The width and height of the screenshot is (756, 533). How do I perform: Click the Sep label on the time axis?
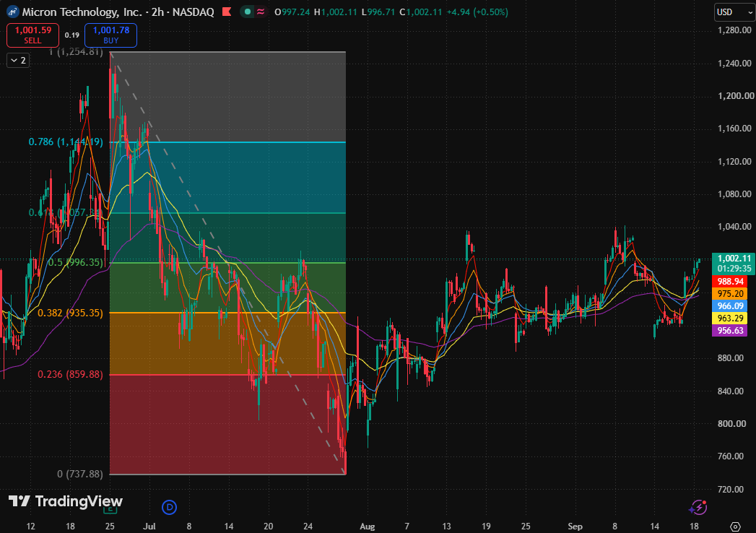(x=575, y=526)
